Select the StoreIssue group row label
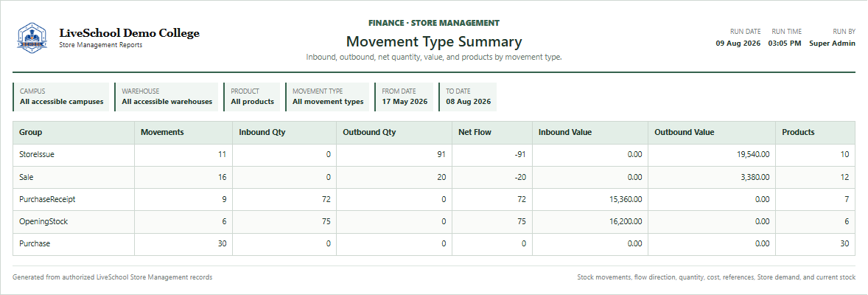This screenshot has height=295, width=868. click(37, 155)
